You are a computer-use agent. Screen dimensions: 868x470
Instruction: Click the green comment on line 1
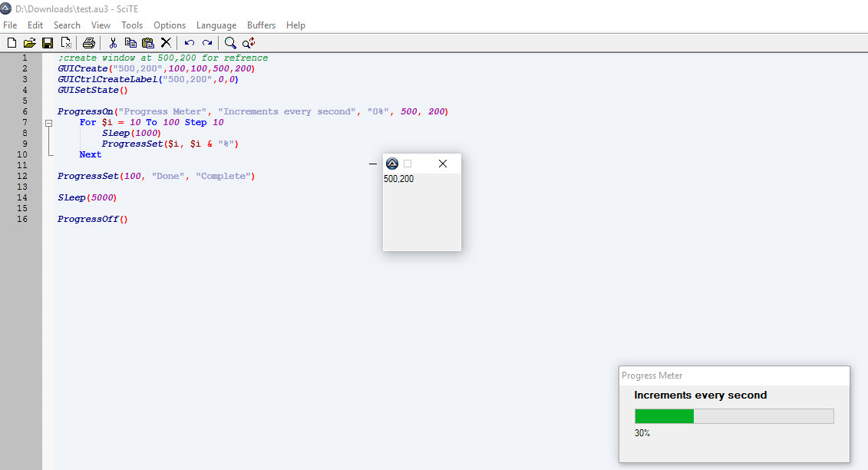163,58
